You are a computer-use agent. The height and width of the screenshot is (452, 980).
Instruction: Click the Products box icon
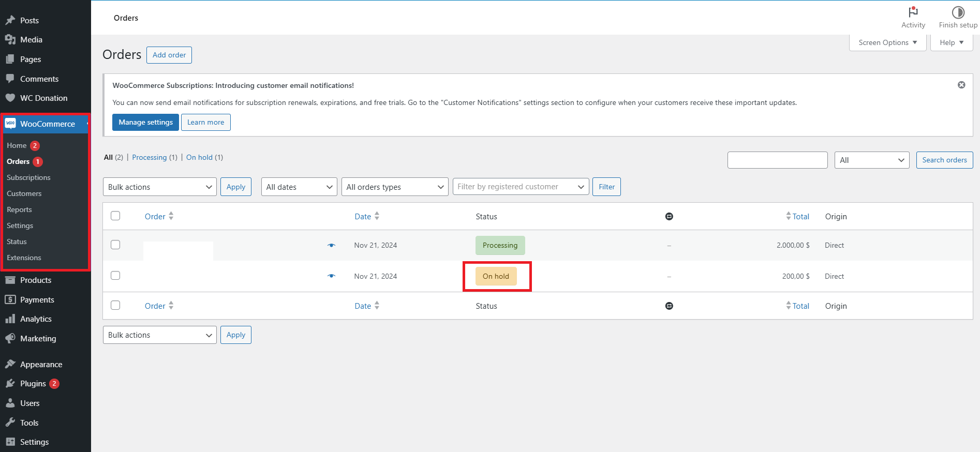coord(10,280)
